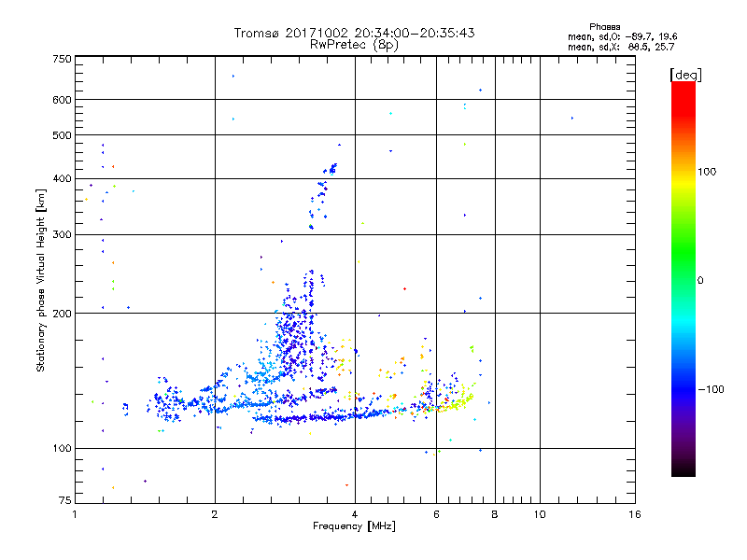The image size is (747, 560).
Task: Click the y-axis tick label '300'
Action: click(x=62, y=235)
